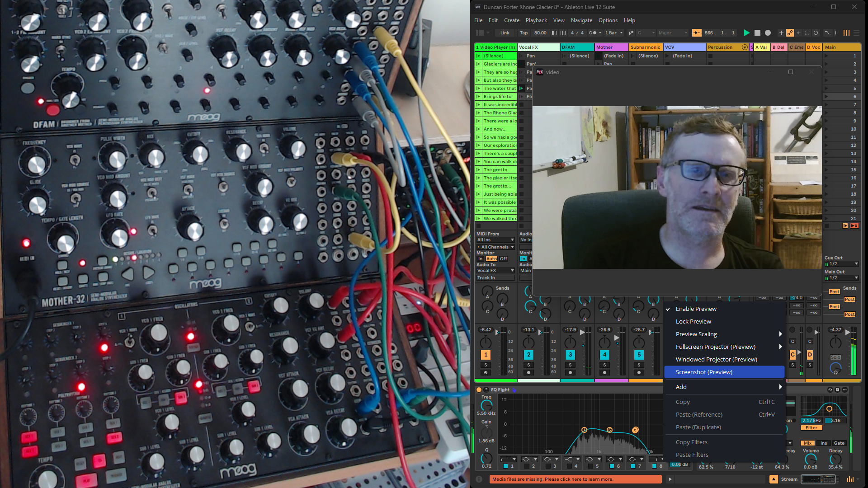
Task: Open the Major scale dropdown
Action: [x=672, y=33]
